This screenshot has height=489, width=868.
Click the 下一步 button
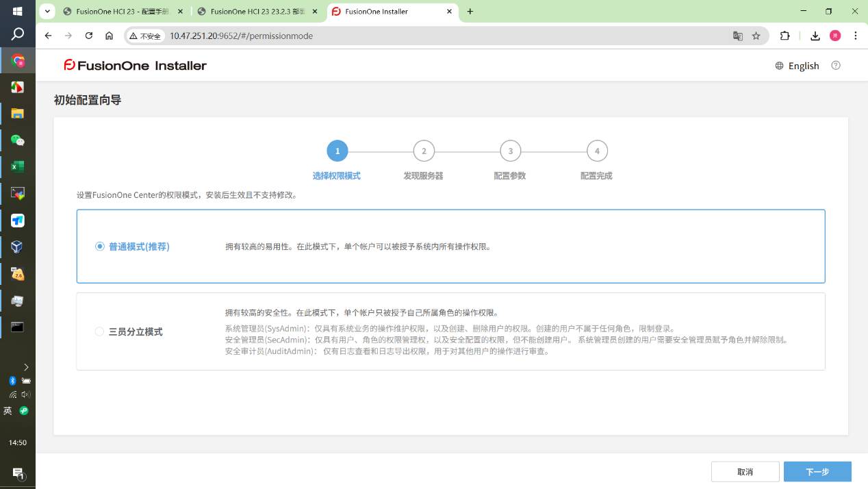pyautogui.click(x=817, y=472)
